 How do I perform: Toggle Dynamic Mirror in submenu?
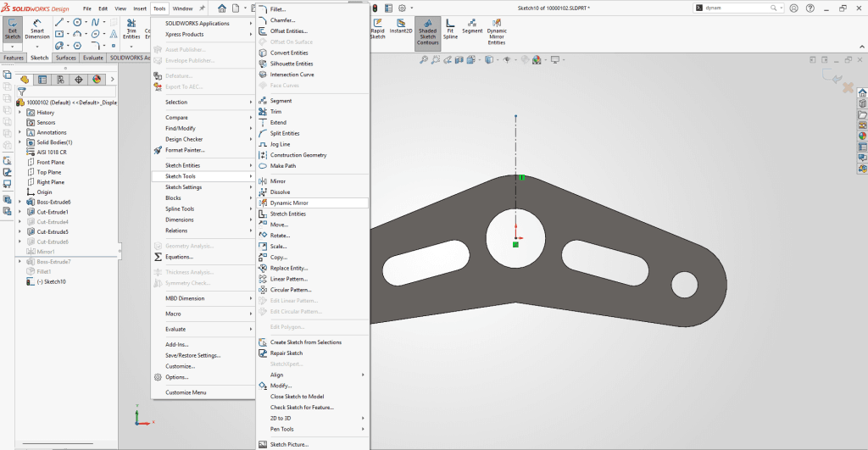click(312, 203)
